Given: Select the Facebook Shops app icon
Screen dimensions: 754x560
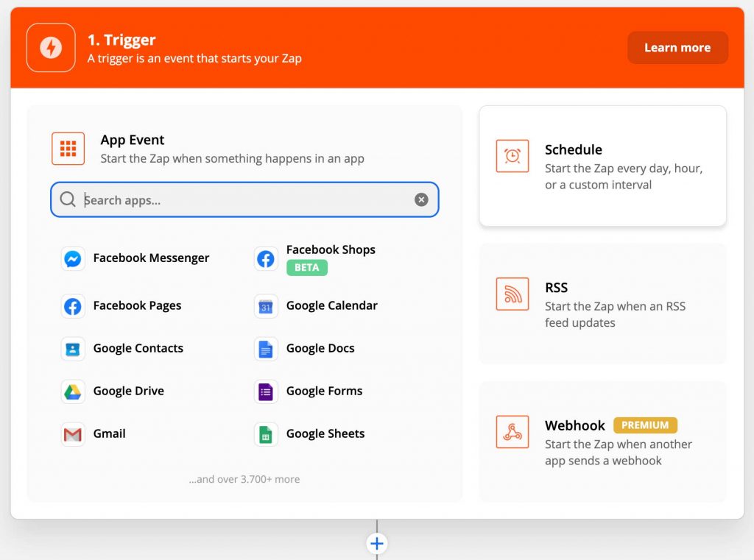Looking at the screenshot, I should [266, 258].
